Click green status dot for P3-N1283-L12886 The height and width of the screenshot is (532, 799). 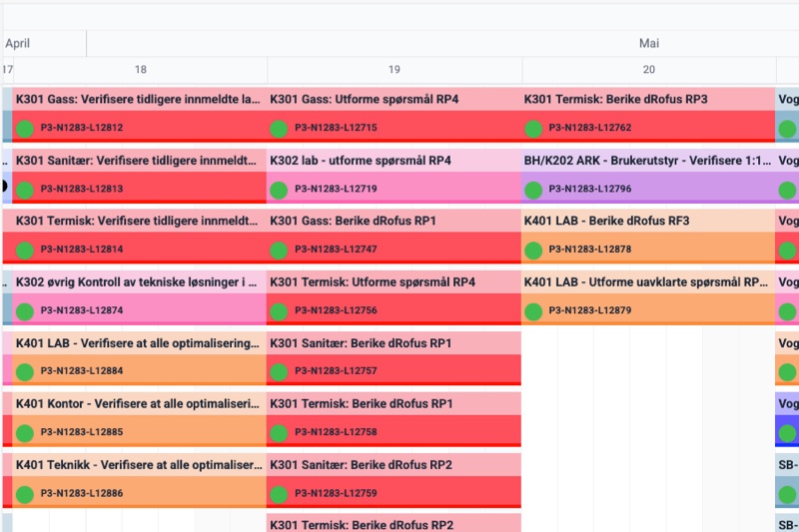click(x=24, y=494)
